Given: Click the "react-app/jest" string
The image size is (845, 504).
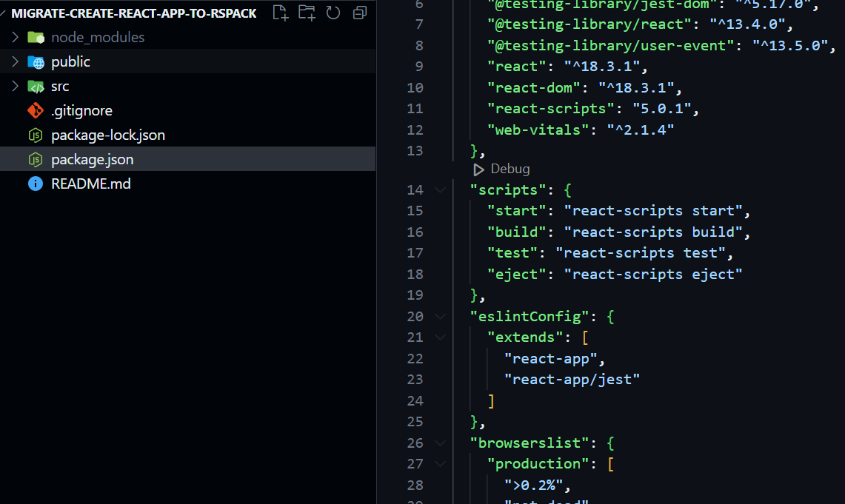Looking at the screenshot, I should pos(572,380).
